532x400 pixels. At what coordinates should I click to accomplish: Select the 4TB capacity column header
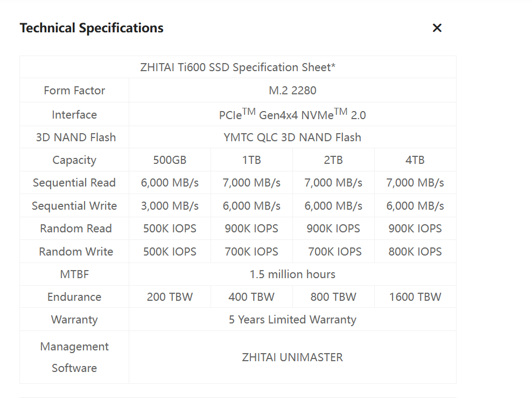click(x=415, y=160)
